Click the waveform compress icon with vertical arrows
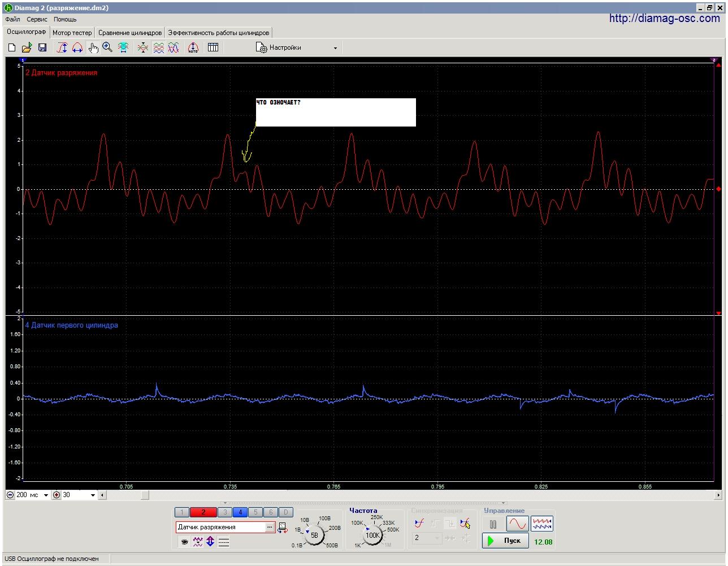The image size is (728, 566). click(143, 48)
